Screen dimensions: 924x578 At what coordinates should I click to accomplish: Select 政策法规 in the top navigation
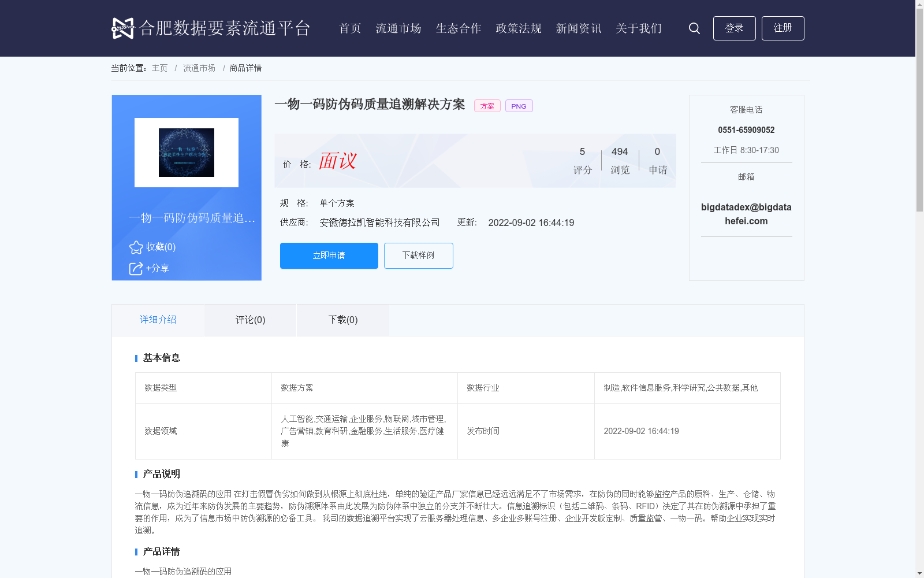point(519,28)
